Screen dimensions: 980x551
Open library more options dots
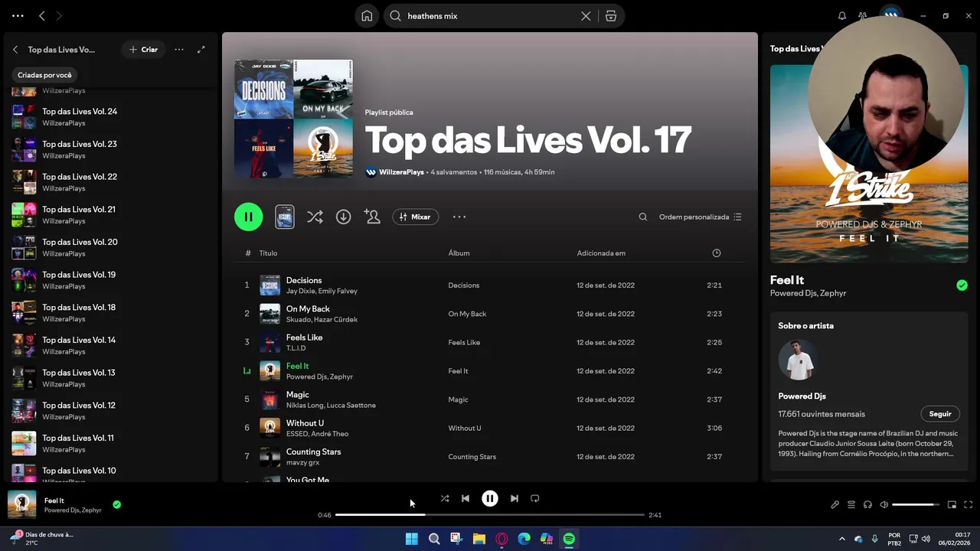tap(179, 50)
